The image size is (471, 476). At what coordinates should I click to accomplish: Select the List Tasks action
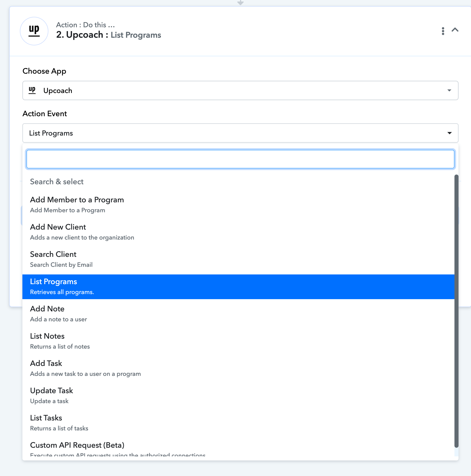point(238,423)
